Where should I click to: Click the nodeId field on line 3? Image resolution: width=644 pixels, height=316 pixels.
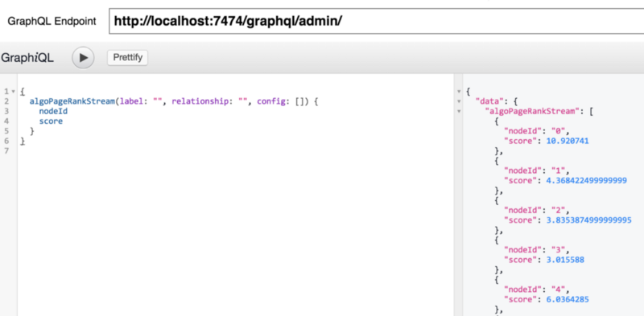coord(53,111)
